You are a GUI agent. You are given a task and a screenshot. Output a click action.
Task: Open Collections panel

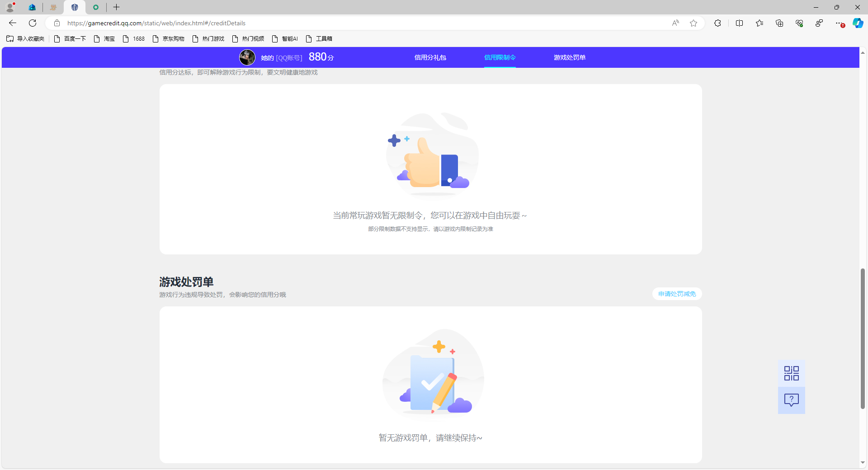[779, 23]
